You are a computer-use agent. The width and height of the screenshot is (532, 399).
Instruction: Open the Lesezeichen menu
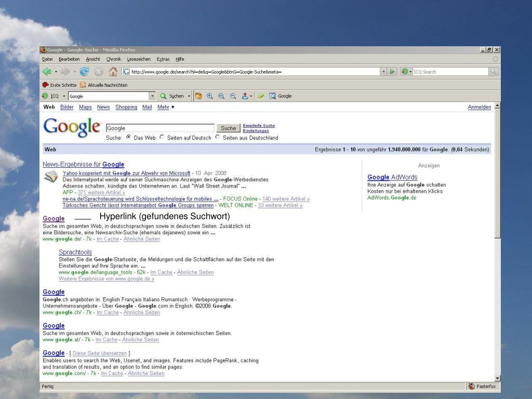(x=139, y=59)
